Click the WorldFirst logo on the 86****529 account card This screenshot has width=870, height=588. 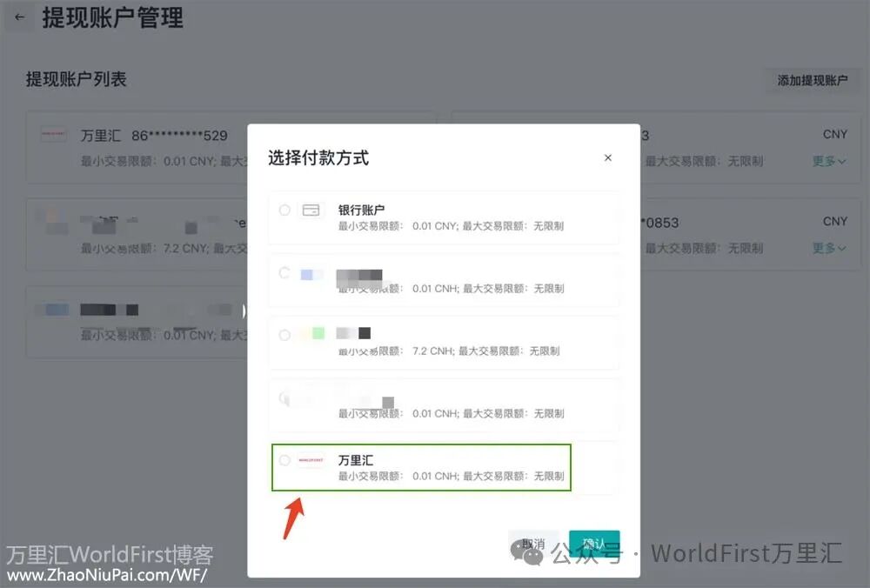[55, 135]
